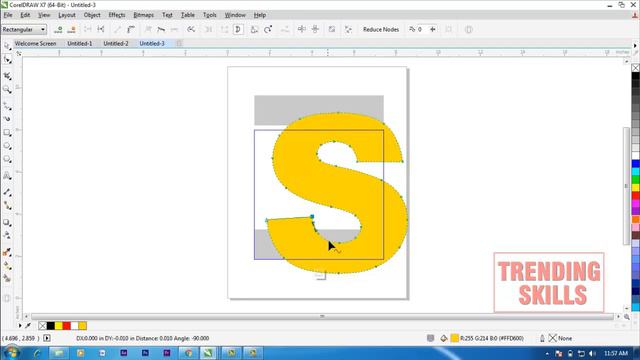Select the Drop Shadow tool
The height and width of the screenshot is (360, 640).
(7, 222)
